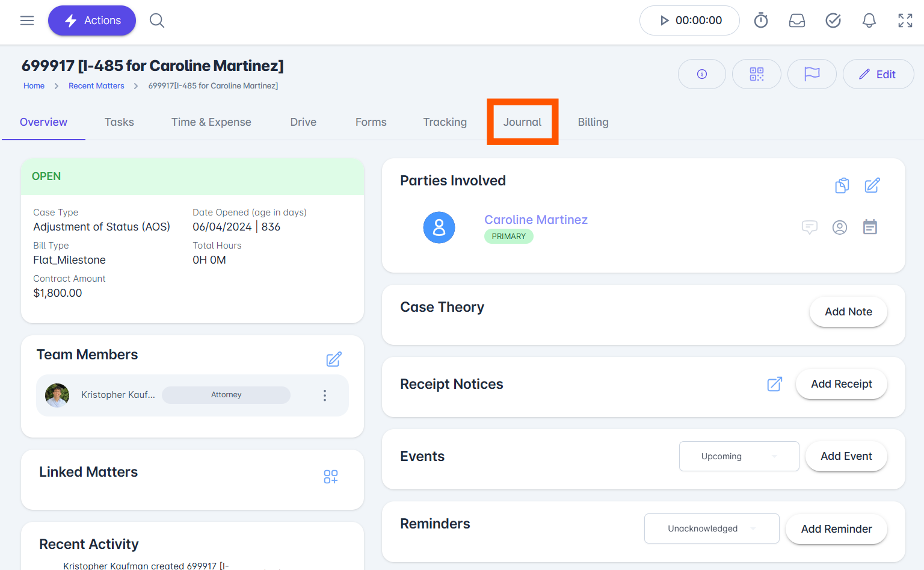Edit Parties Involved pencil icon
Viewport: 924px width, 570px height.
872,185
